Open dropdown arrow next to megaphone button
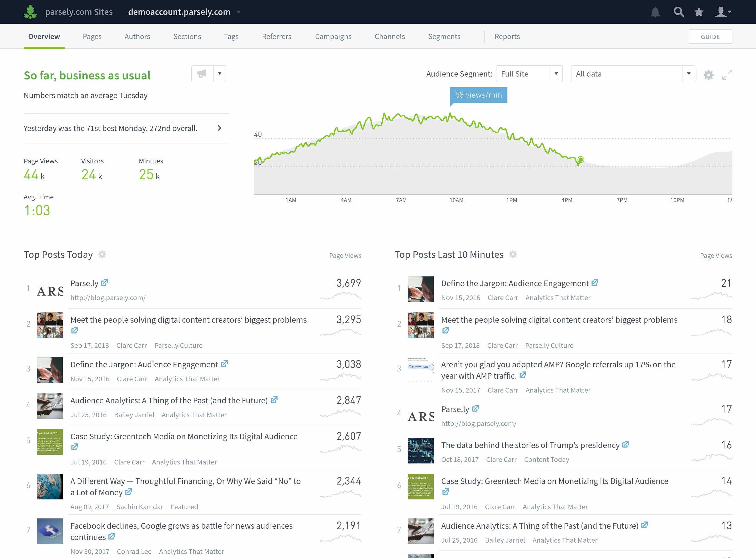Image resolution: width=756 pixels, height=558 pixels. pos(219,74)
